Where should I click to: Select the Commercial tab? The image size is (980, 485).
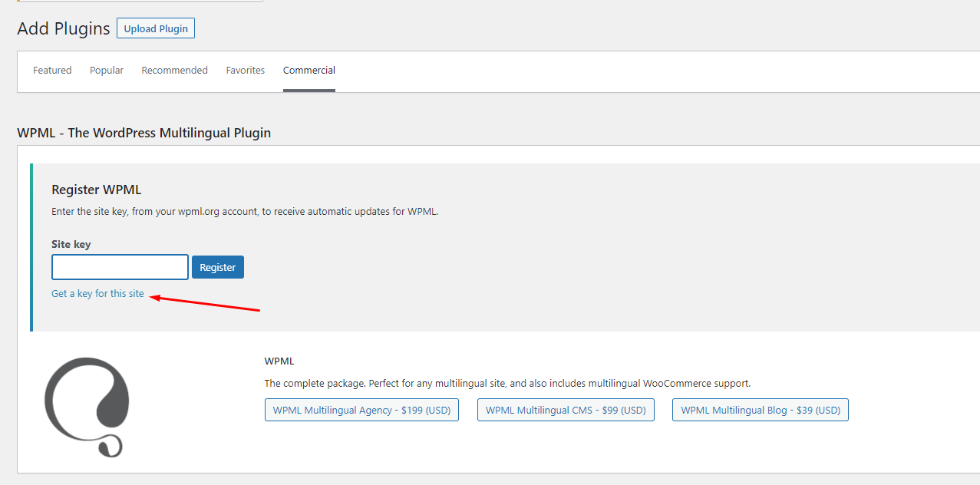coord(309,71)
